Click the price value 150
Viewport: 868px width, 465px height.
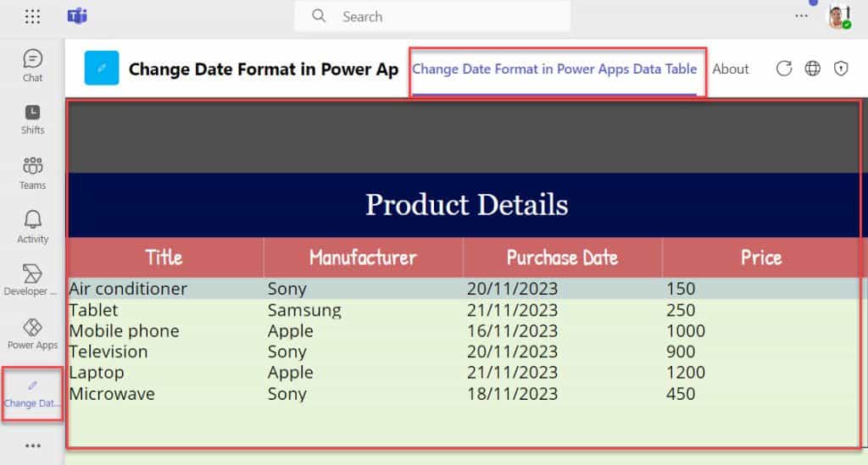point(681,289)
